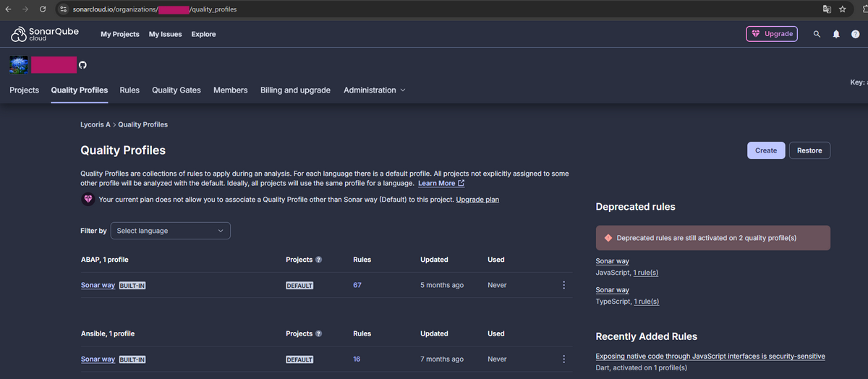Open the 16 rules link for Ansible

tap(357, 359)
